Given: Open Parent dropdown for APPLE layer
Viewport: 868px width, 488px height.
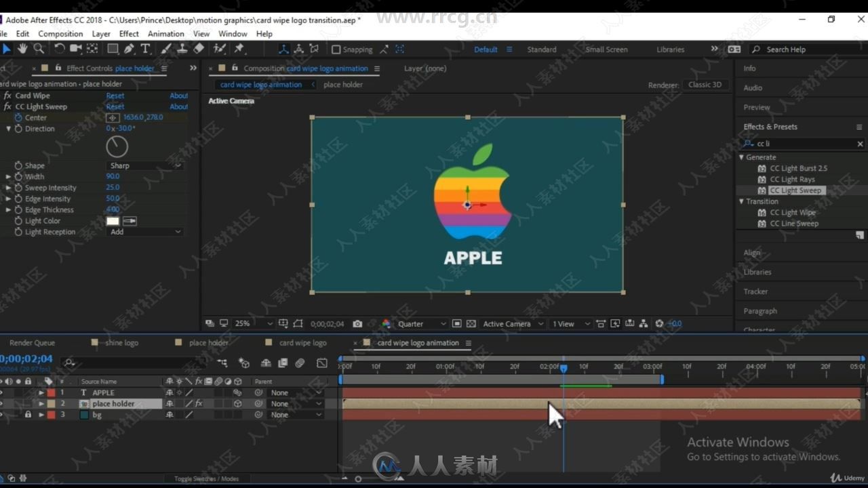Looking at the screenshot, I should click(x=296, y=393).
